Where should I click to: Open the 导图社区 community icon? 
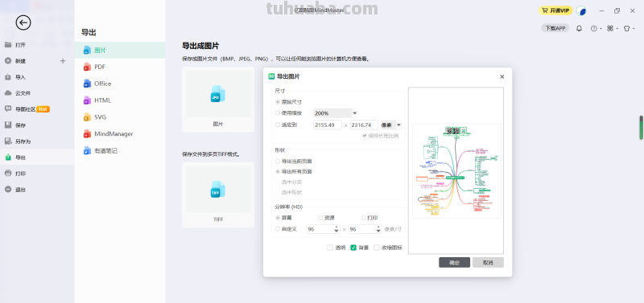point(8,109)
